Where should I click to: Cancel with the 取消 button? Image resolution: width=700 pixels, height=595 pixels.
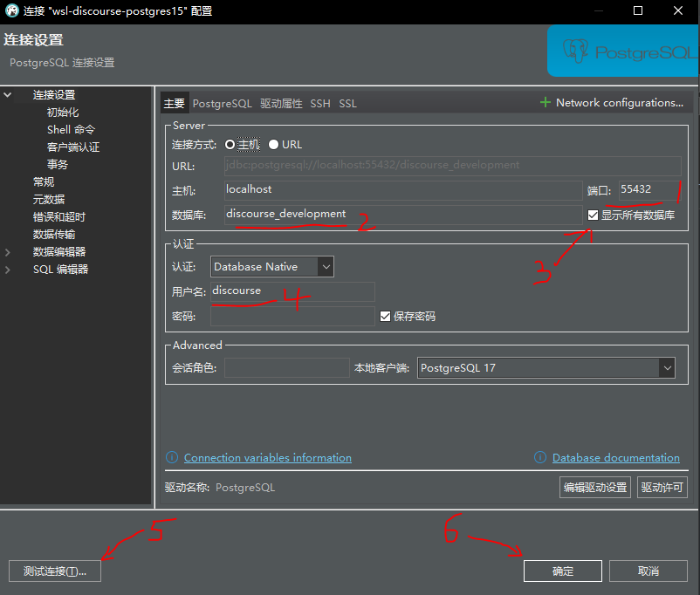tap(649, 571)
